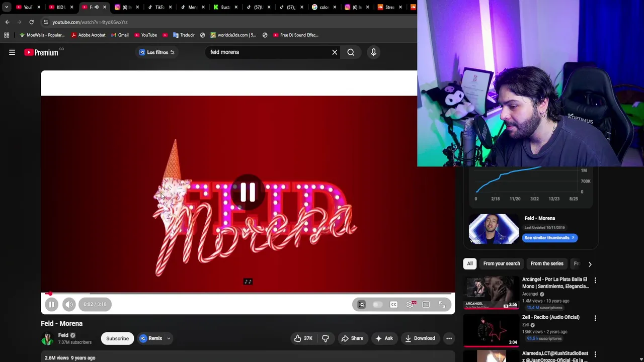Image resolution: width=644 pixels, height=362 pixels.
Task: Click the 0:02 / 3:18 time display
Action: (95, 304)
